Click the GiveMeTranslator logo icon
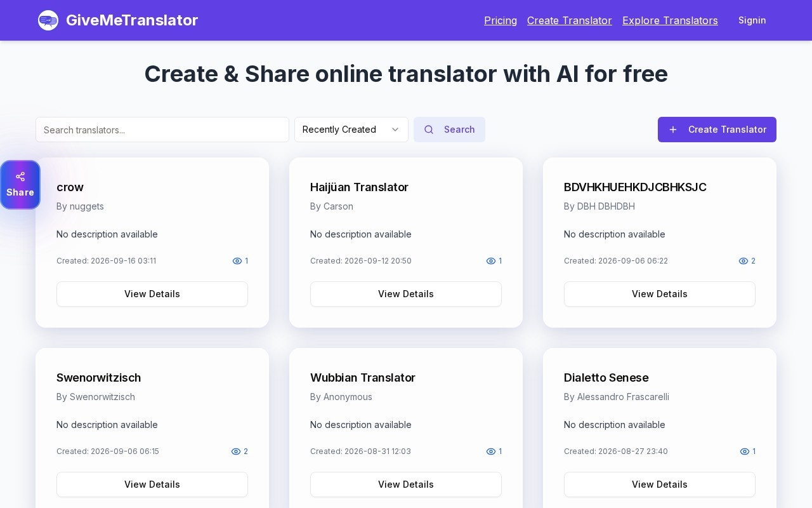 coord(48,20)
